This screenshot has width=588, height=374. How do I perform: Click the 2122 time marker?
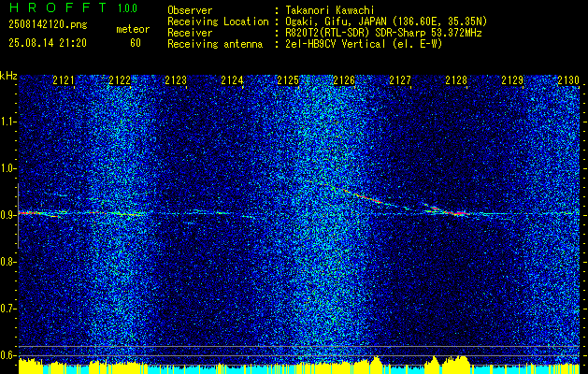coord(120,80)
